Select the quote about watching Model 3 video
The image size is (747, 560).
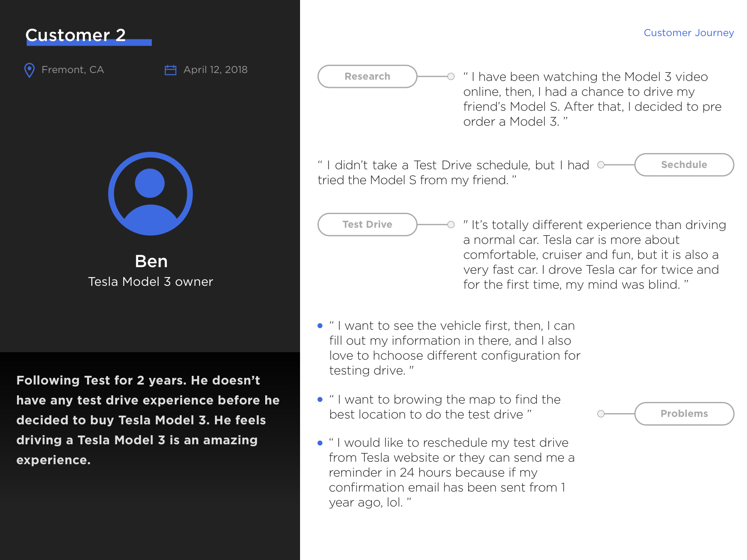(592, 99)
